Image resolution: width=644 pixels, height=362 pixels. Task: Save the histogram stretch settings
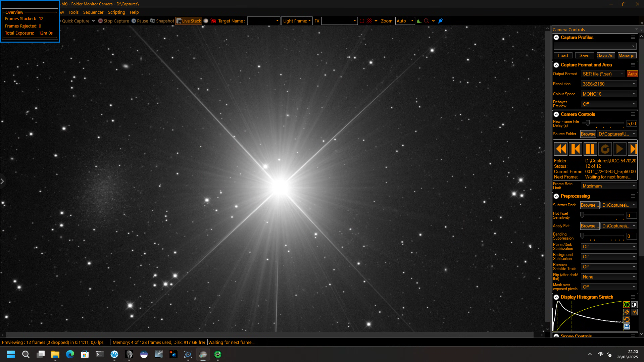pos(627,327)
